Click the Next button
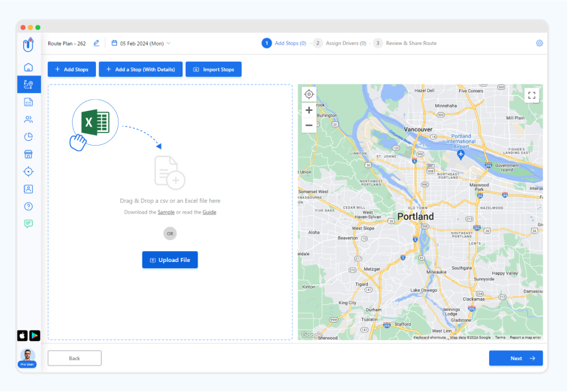The width and height of the screenshot is (568, 392). (516, 359)
